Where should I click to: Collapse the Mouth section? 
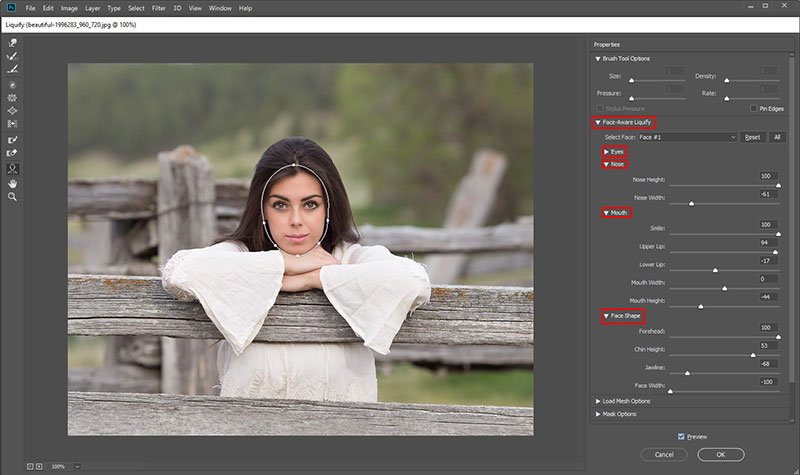606,213
